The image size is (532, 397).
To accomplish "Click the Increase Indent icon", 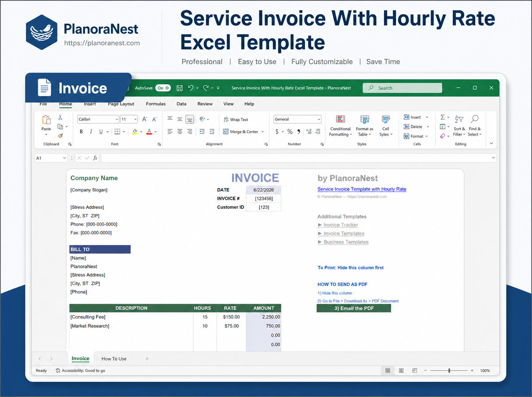I will tap(212, 132).
